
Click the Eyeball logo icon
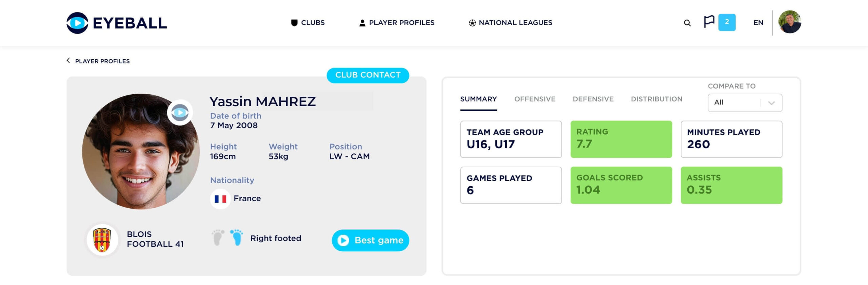(x=77, y=23)
